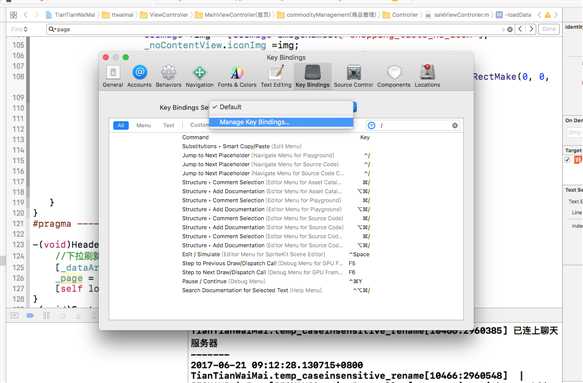This screenshot has width=583, height=383.
Task: Toggle the Target membership checkbox in inspector
Action: (567, 160)
